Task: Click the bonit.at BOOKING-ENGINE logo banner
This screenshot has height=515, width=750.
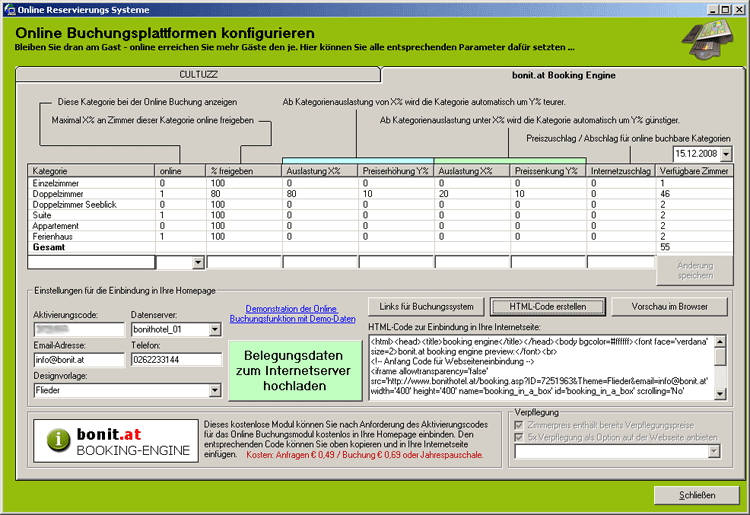Action: (116, 441)
